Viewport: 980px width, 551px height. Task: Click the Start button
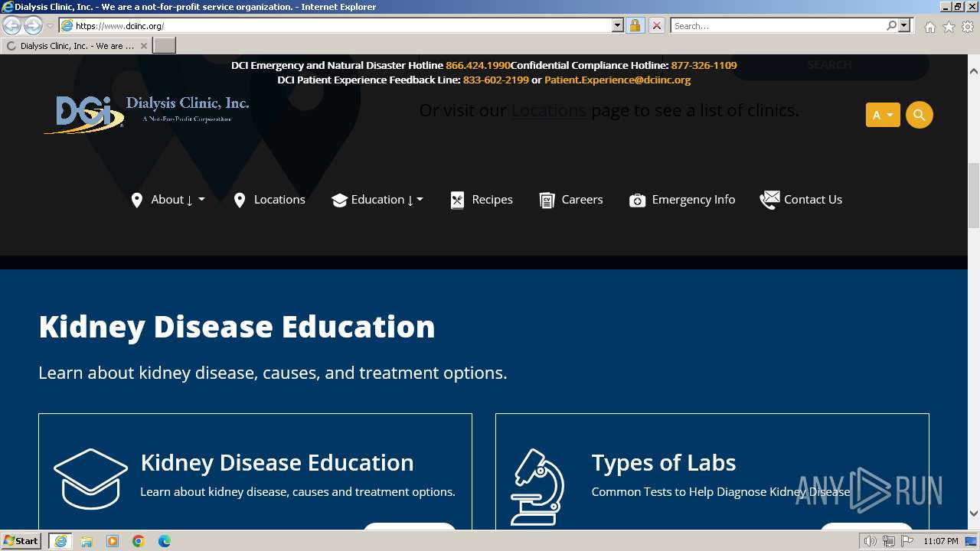(x=21, y=541)
